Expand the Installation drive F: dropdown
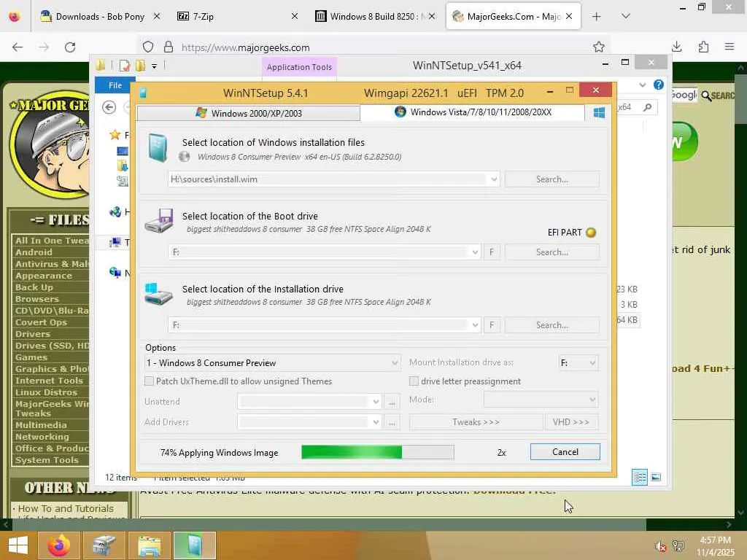Image resolution: width=747 pixels, height=560 pixels. [x=474, y=324]
